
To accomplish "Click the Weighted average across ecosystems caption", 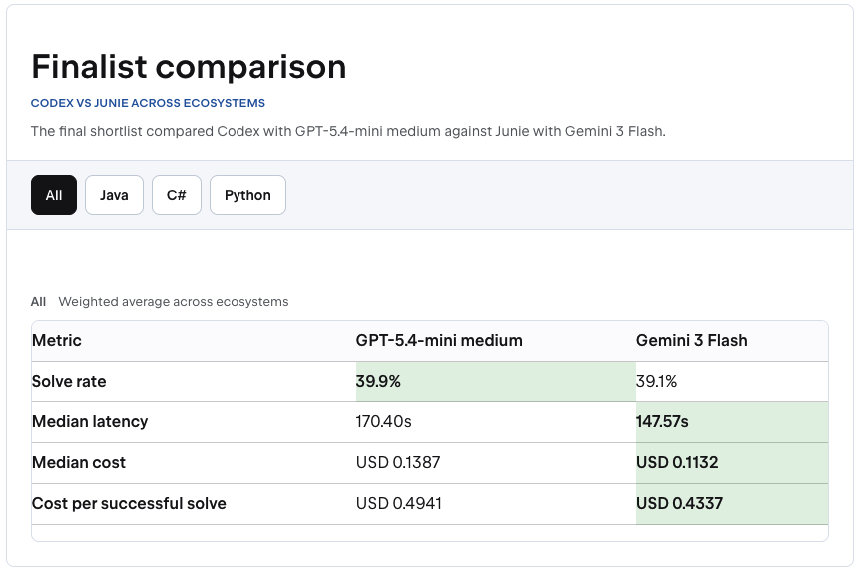I will coord(173,302).
